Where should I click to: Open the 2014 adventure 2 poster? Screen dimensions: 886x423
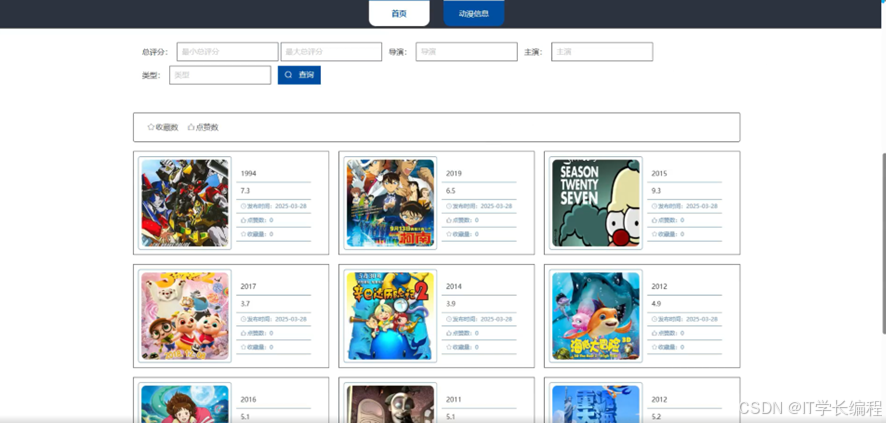point(390,316)
